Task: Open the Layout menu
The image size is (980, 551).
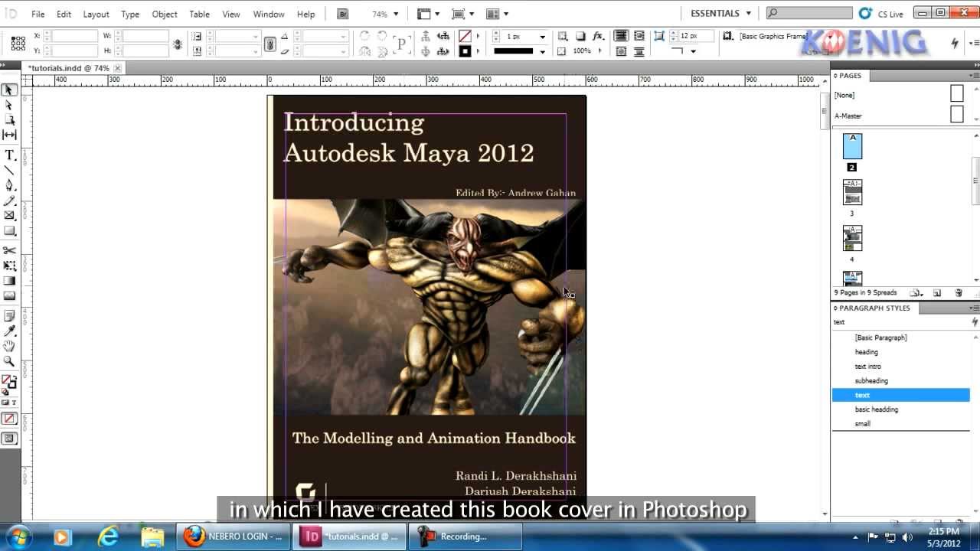Action: click(96, 14)
